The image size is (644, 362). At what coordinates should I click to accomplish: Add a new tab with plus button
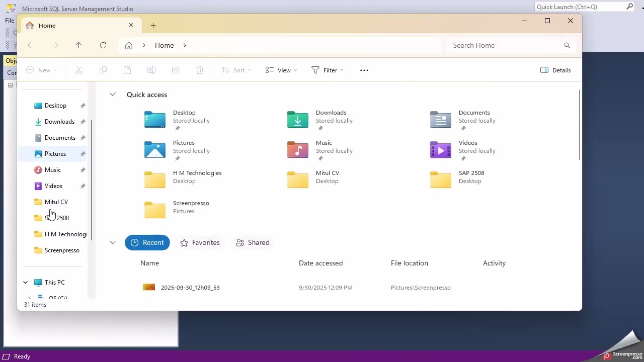(153, 25)
